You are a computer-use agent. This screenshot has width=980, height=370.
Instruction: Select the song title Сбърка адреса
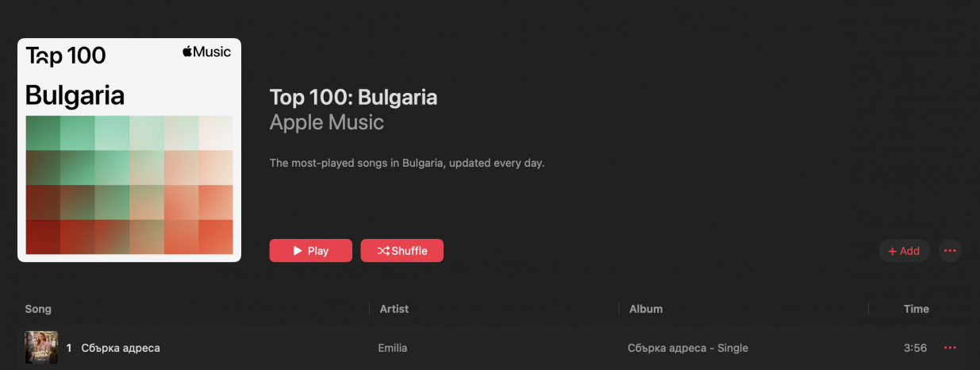[121, 348]
